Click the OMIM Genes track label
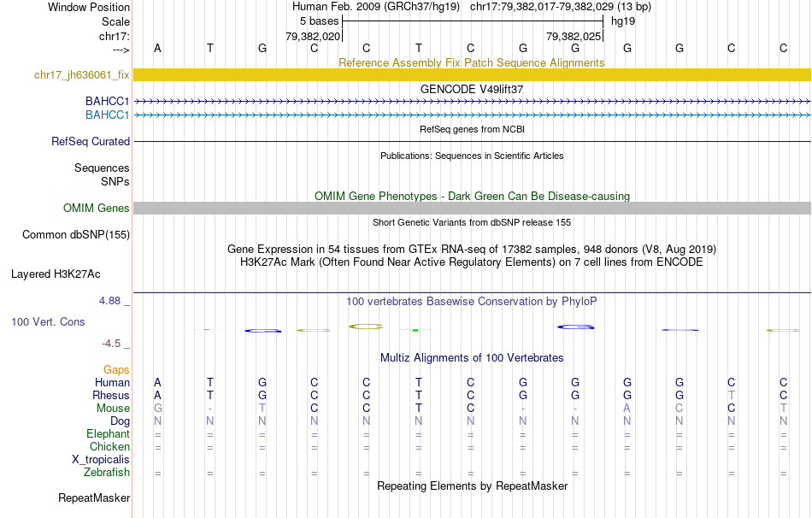The image size is (812, 518). click(96, 209)
